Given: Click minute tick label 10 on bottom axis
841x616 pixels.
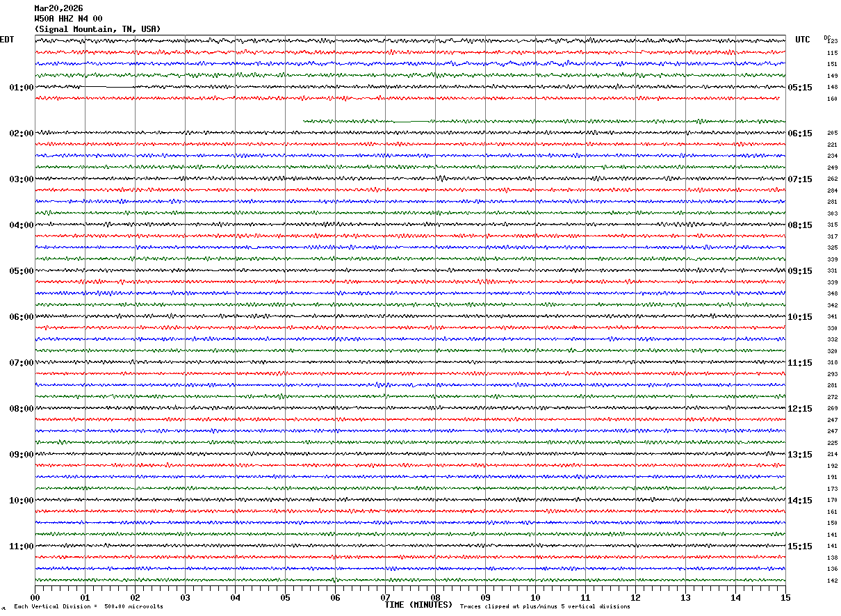Looking at the screenshot, I should (535, 597).
